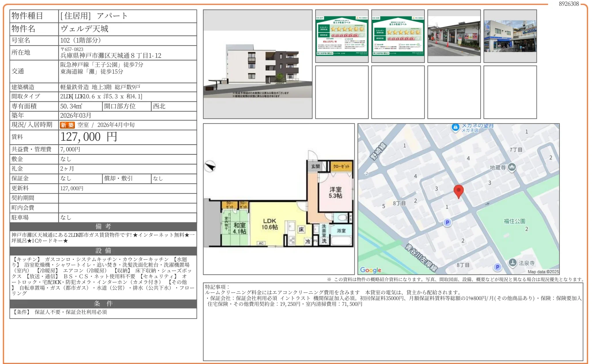
Task: Click the property ID number 8926308
Action: [x=569, y=4]
